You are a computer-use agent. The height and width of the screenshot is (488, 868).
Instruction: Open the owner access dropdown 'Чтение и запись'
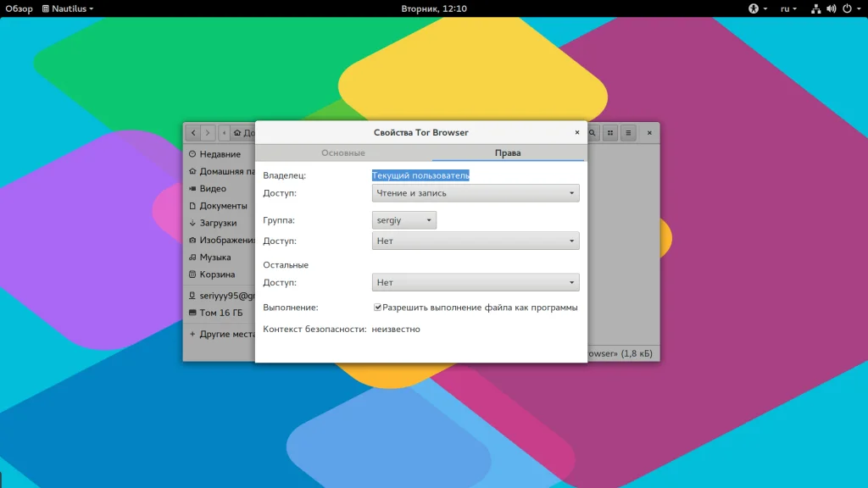[x=476, y=193]
